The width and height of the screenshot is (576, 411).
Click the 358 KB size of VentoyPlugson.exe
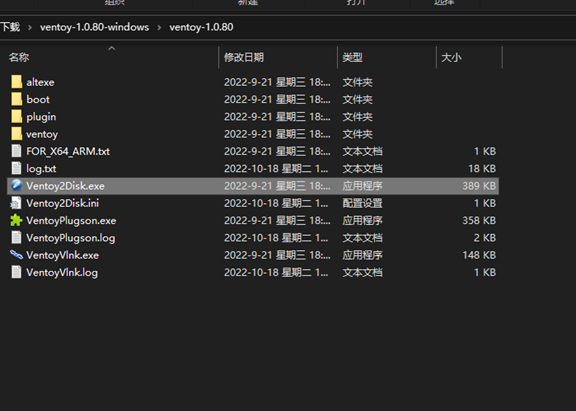[479, 220]
